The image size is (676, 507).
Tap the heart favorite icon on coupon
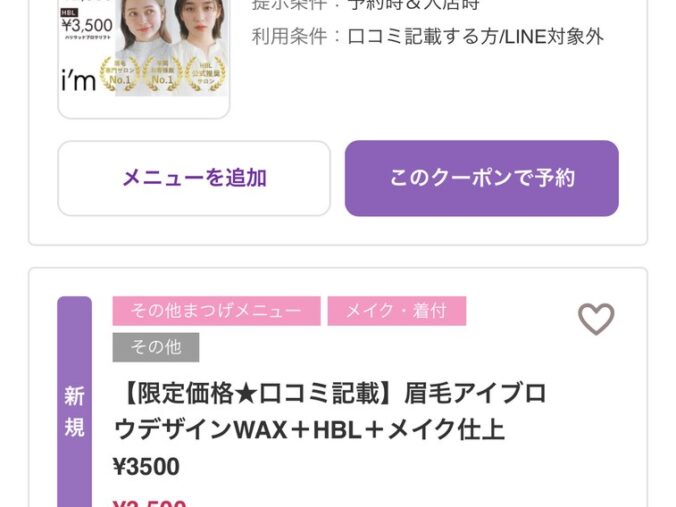click(x=596, y=319)
